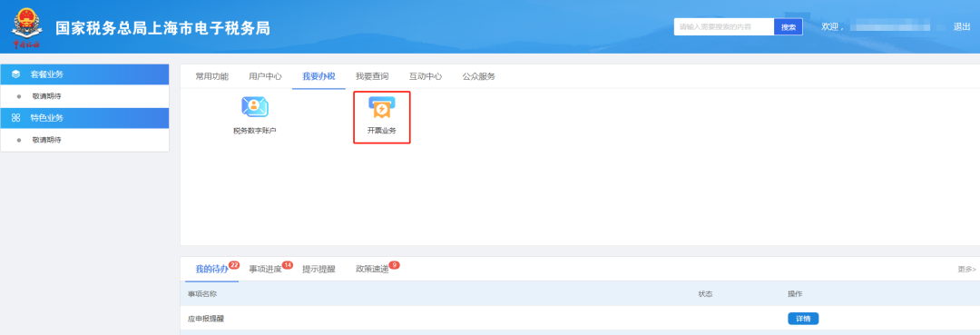Expand the 套餐业务 sidebar section

tap(85, 74)
